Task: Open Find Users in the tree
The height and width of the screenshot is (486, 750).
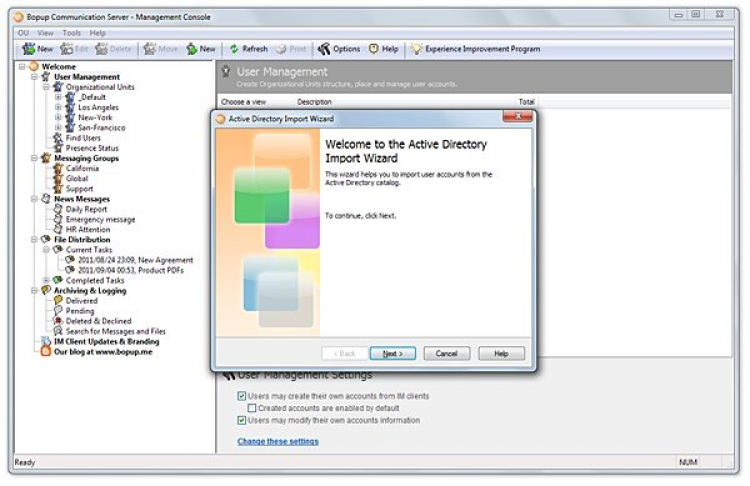Action: pos(83,138)
